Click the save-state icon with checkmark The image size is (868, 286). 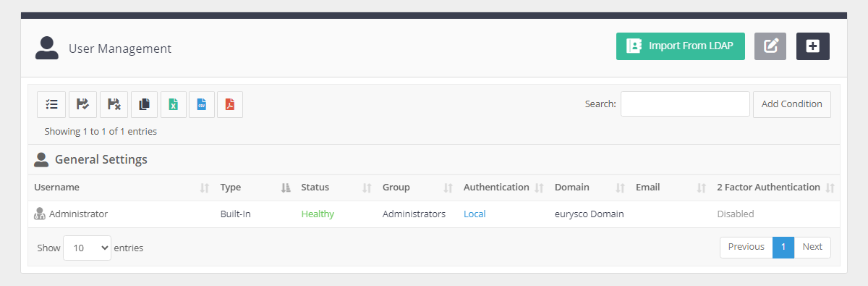point(82,104)
